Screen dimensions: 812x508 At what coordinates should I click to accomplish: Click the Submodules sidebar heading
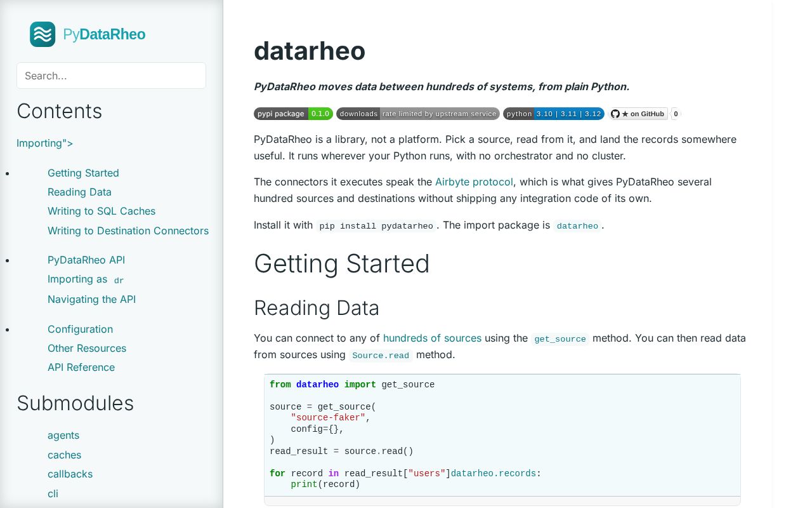(x=75, y=403)
